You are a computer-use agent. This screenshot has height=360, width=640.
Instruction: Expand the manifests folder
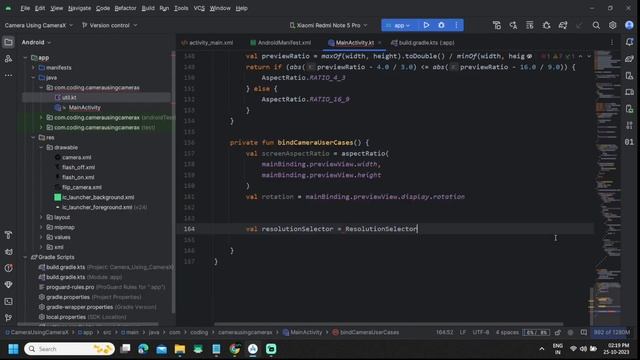click(x=33, y=67)
